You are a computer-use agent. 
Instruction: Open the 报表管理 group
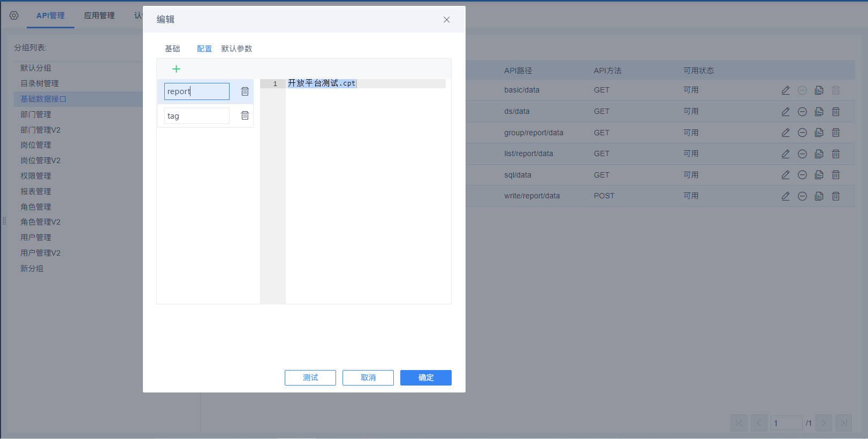click(36, 191)
